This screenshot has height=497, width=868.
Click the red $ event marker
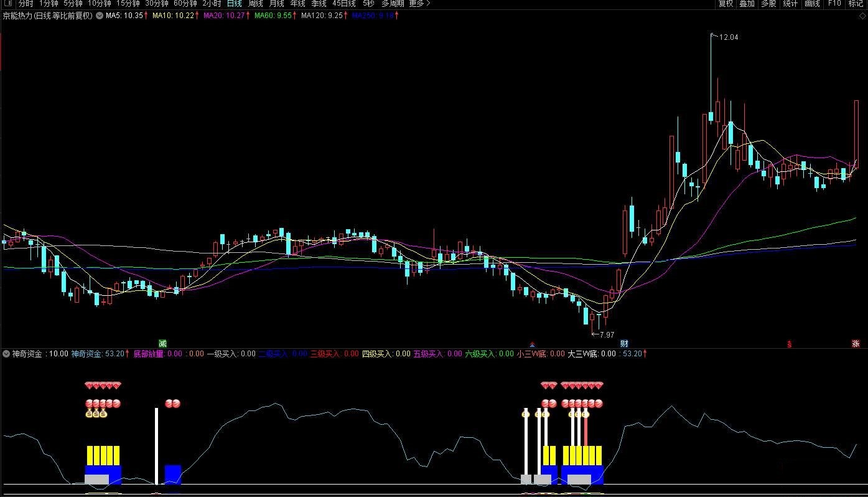pyautogui.click(x=790, y=344)
